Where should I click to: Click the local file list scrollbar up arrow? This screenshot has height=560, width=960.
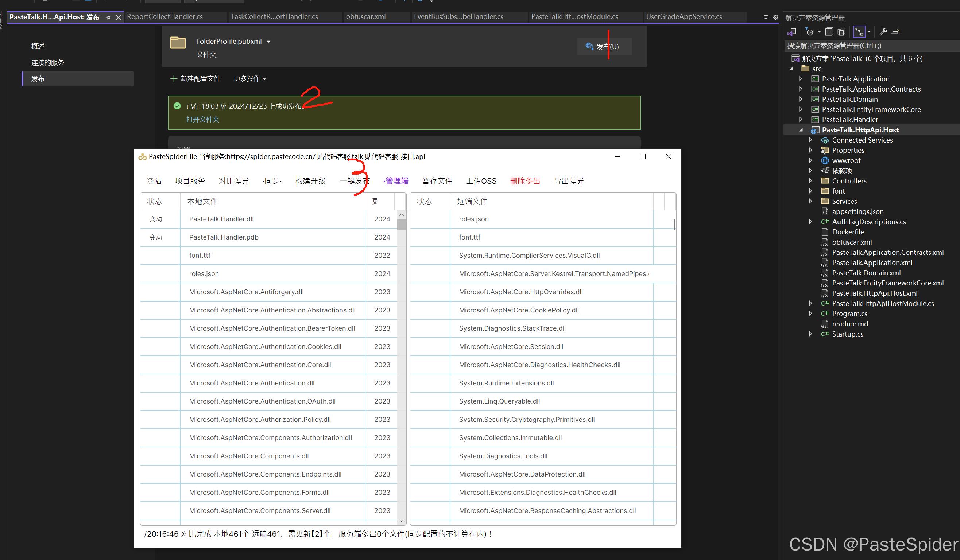pyautogui.click(x=401, y=215)
